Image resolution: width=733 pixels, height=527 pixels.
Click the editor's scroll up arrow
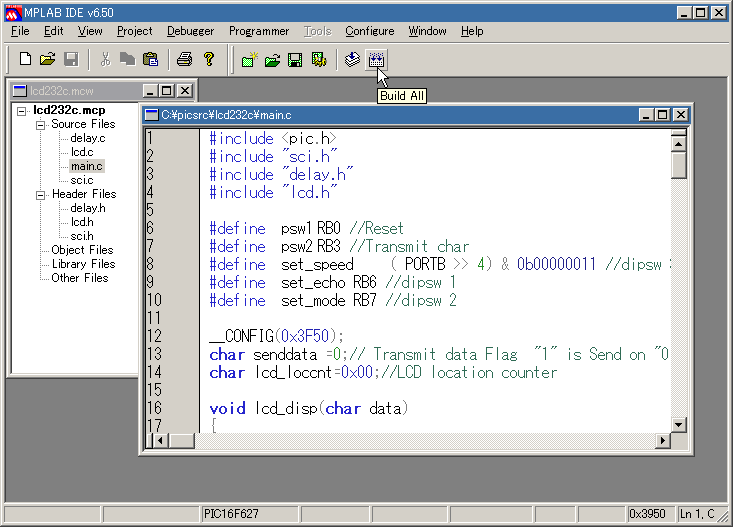tap(678, 143)
